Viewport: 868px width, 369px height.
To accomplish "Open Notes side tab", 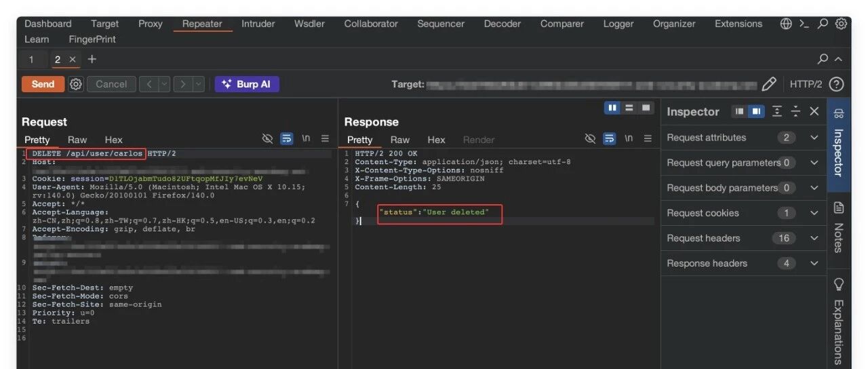I will tap(838, 227).
